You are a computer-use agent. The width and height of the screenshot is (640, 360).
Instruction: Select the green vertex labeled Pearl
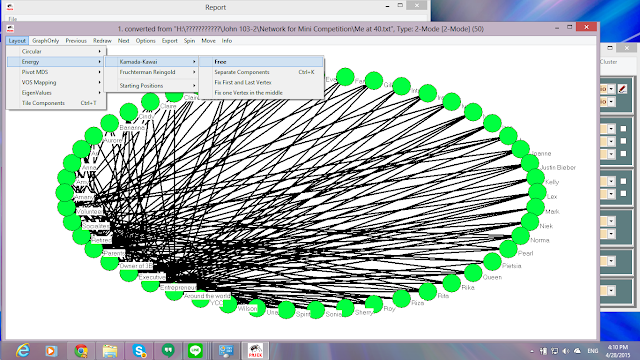509,249
